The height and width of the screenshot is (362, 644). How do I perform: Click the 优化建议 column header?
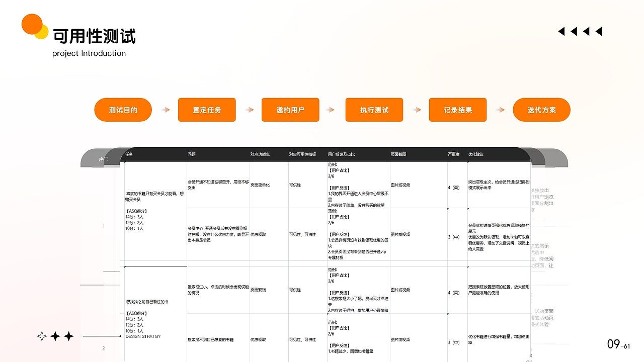click(476, 154)
